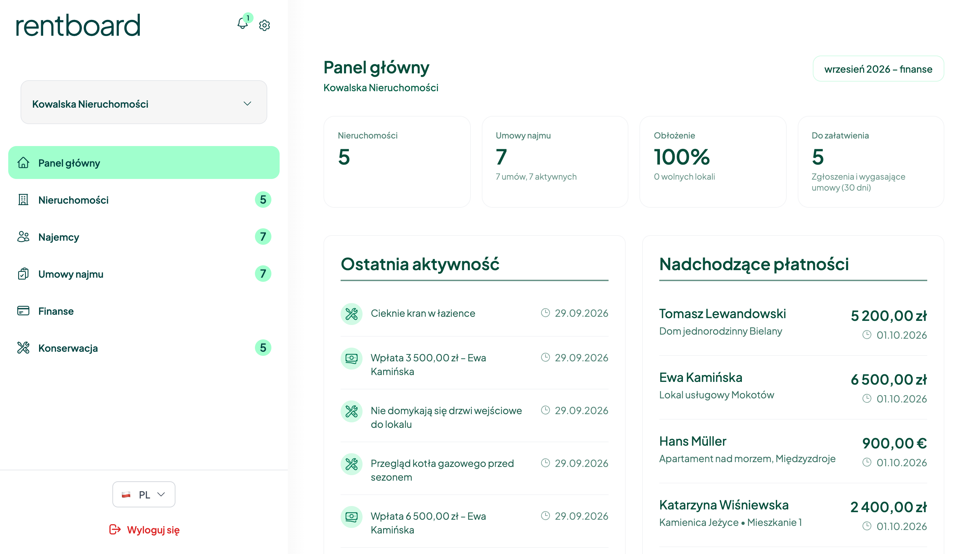Viewport: 980px width, 554px height.
Task: Click the wrench icon for Cieknie kran w łazience
Action: (x=352, y=314)
